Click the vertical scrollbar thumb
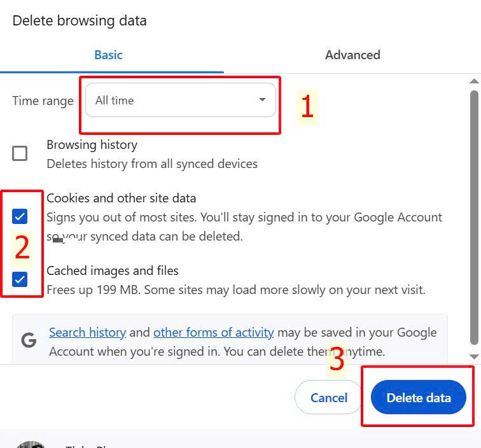The height and width of the screenshot is (448, 481). click(x=473, y=216)
